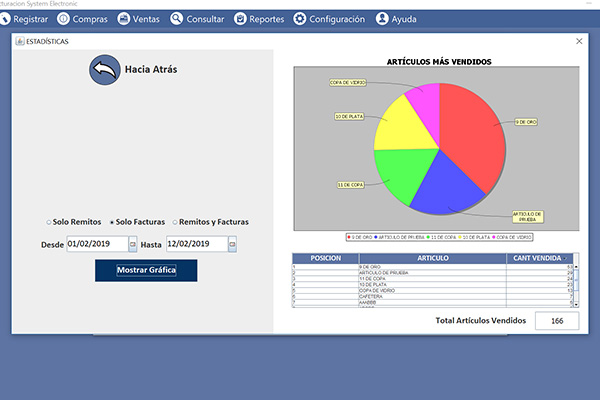Click the Ventas truck icon

[124, 18]
